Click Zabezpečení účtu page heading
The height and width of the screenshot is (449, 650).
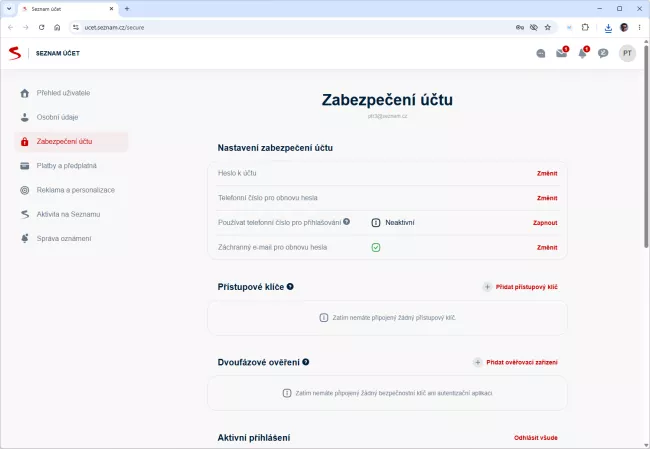(387, 100)
